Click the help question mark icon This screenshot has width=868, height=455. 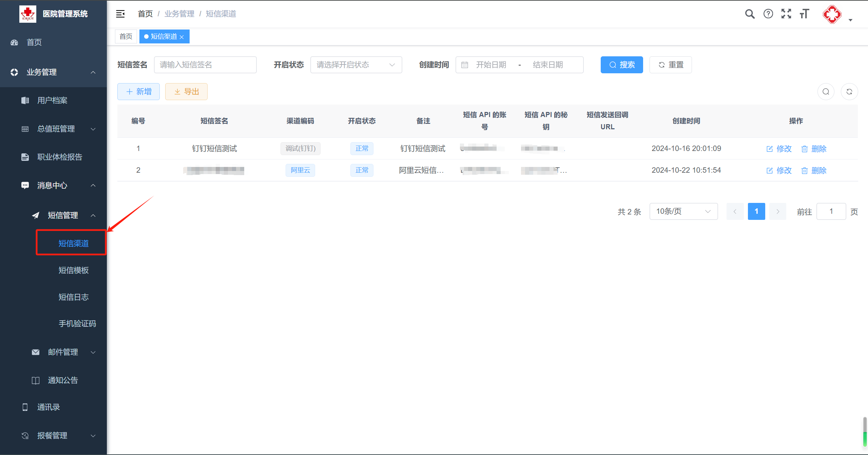[x=768, y=14]
